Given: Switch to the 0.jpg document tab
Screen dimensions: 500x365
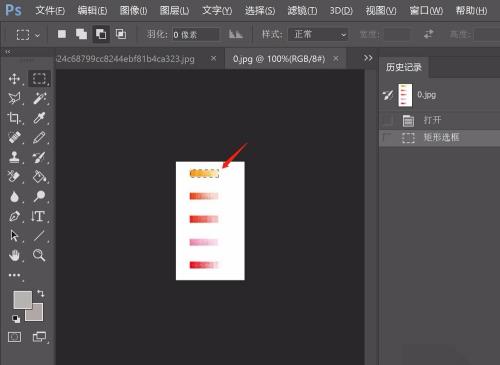Looking at the screenshot, I should 279,59.
